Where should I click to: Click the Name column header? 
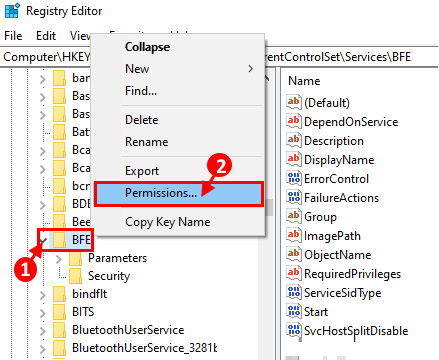coord(304,81)
